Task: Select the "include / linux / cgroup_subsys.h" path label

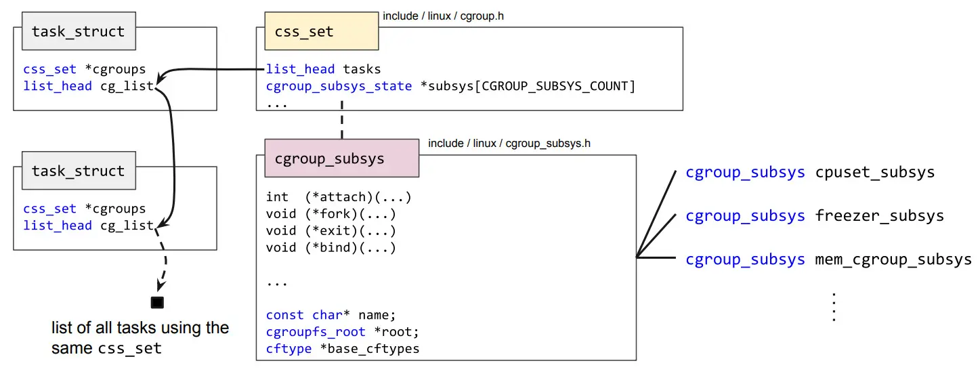Action: (509, 144)
